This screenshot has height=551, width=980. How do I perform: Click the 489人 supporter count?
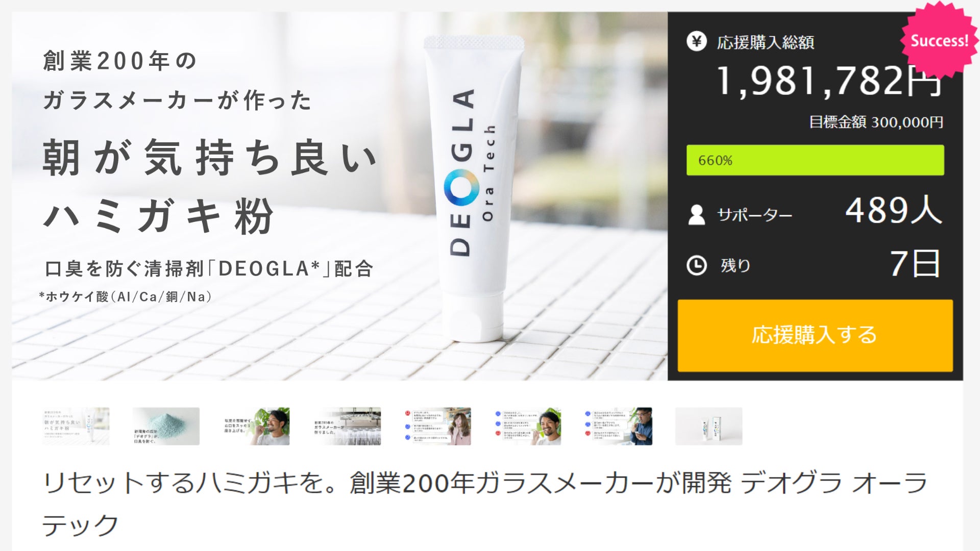(894, 210)
